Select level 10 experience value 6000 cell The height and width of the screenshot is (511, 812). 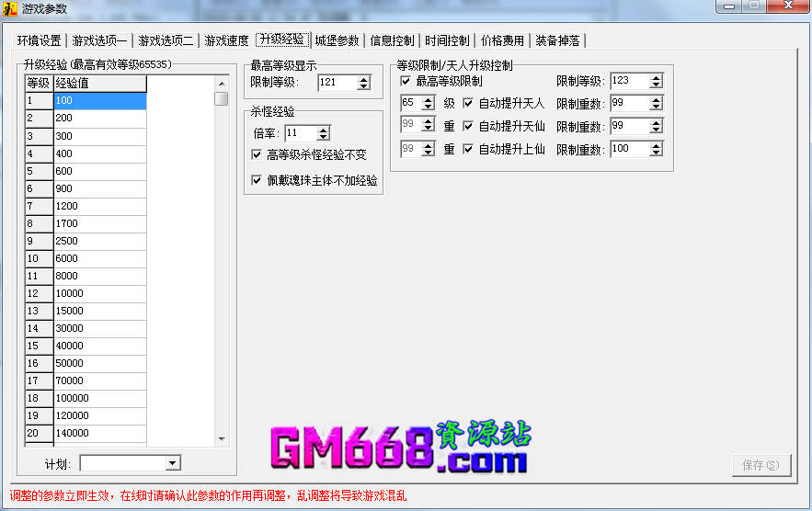tap(99, 258)
